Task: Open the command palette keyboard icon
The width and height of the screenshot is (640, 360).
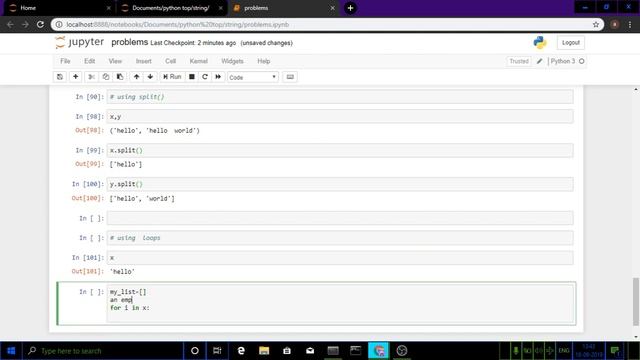Action: tap(290, 77)
